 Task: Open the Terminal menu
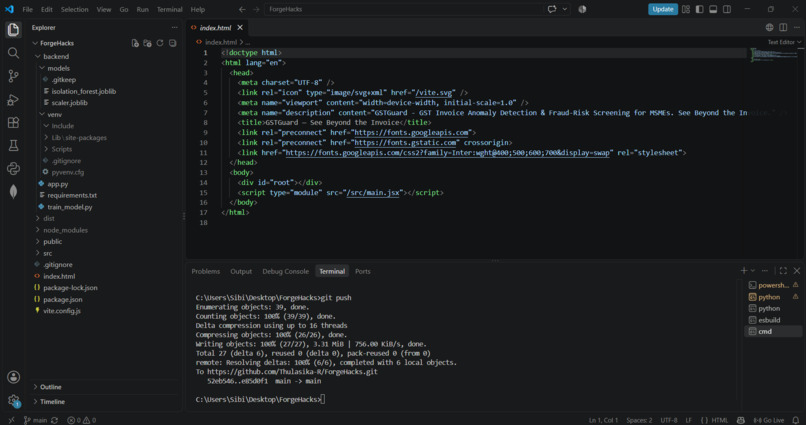coord(170,9)
